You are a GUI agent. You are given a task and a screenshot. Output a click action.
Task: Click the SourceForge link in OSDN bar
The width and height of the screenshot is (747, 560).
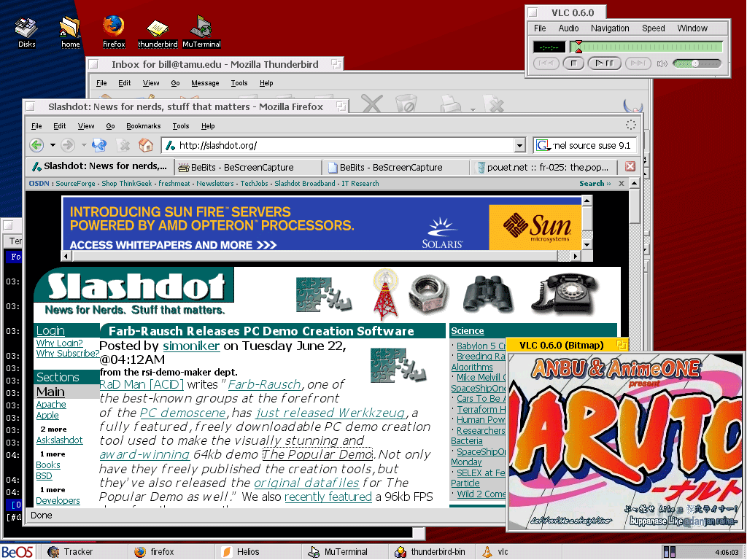(75, 183)
